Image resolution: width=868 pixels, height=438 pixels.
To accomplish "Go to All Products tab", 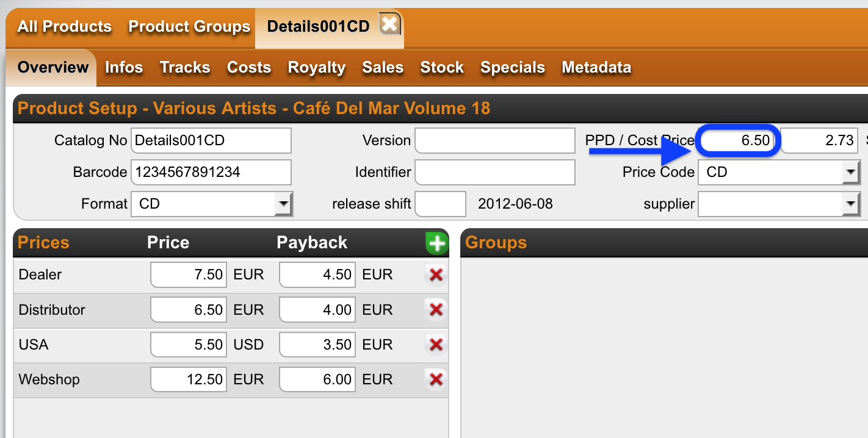I will 65,27.
